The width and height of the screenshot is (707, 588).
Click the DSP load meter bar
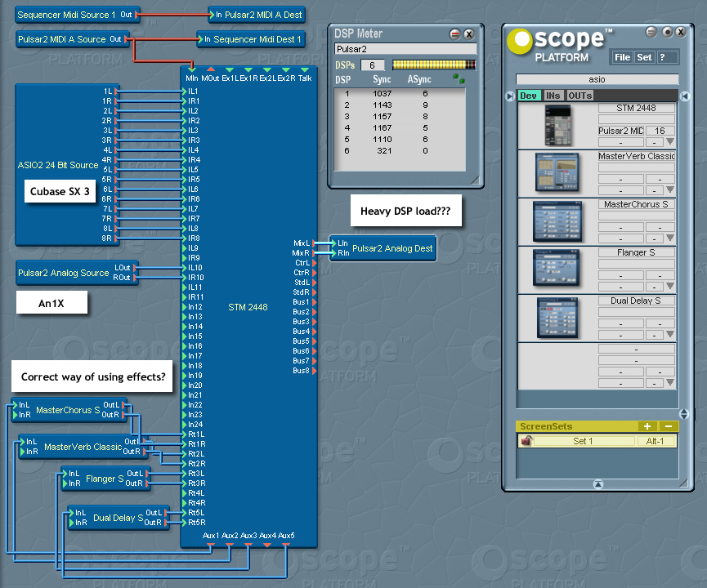tap(434, 65)
